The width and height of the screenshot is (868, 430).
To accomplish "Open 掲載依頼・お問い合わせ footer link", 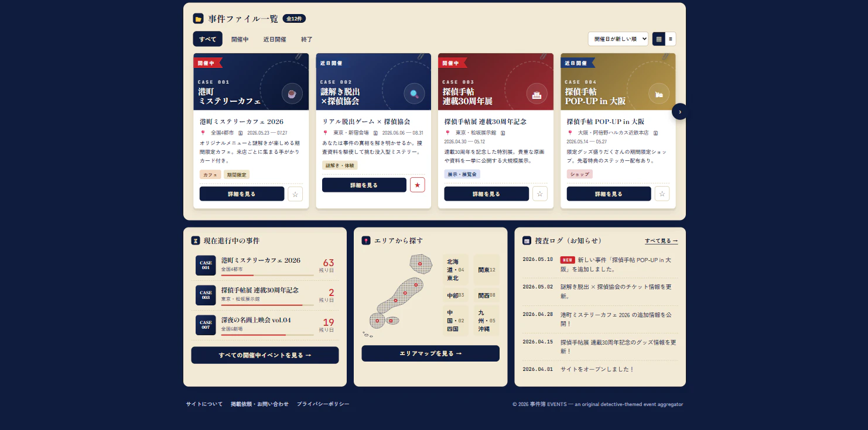I will (x=259, y=404).
